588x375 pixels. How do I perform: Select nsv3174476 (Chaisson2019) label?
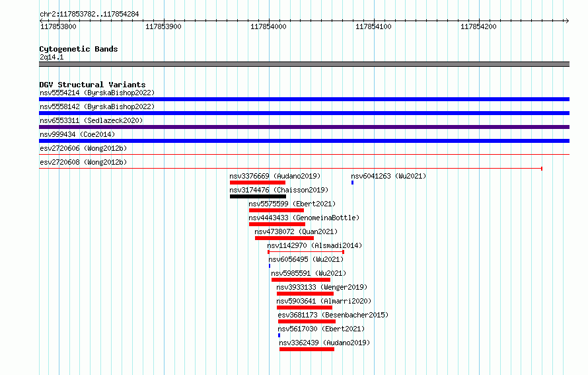coord(279,190)
